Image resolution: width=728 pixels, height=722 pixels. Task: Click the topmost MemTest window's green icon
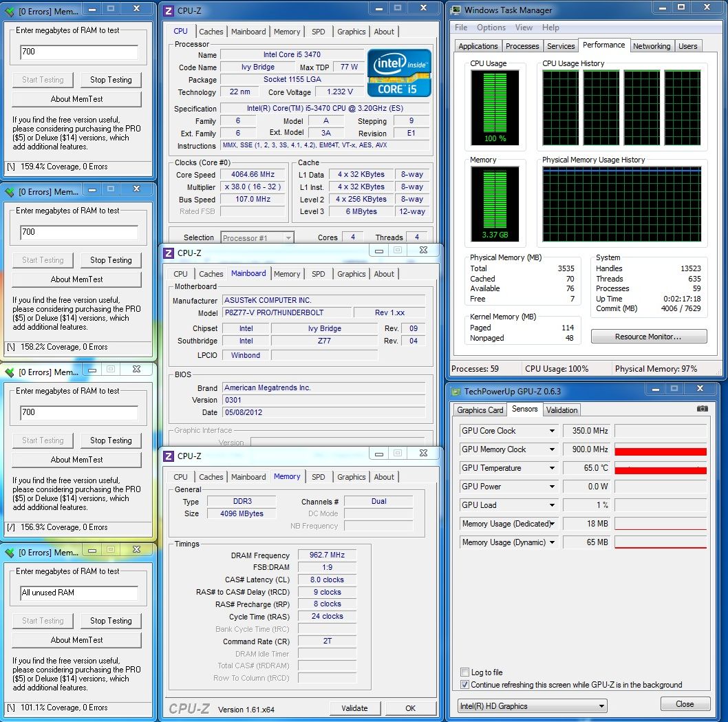(10, 10)
